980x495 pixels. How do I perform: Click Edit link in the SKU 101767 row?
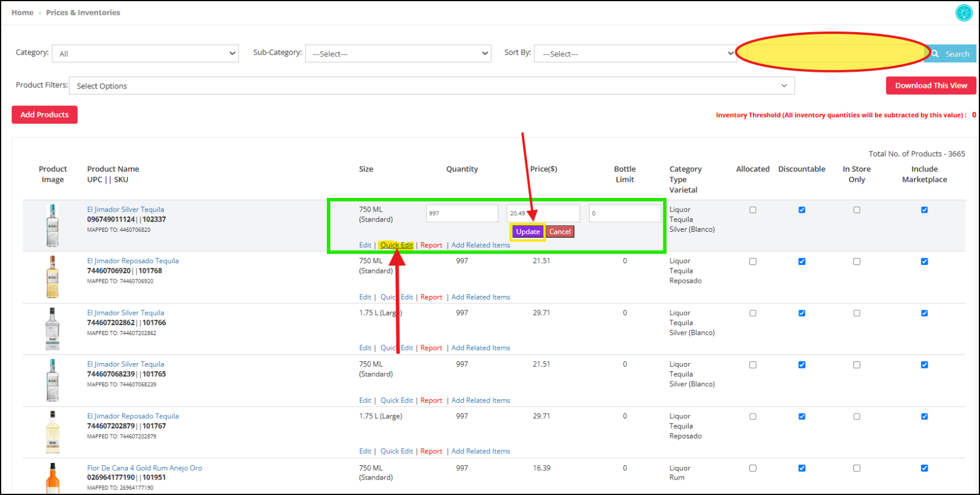[x=365, y=451]
